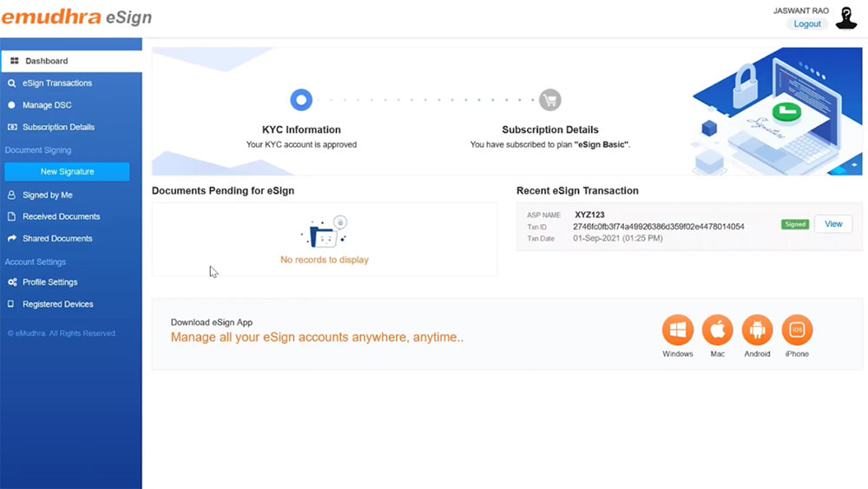The image size is (868, 489).
Task: Click the emudhra eSign logo
Action: pyautogui.click(x=76, y=17)
